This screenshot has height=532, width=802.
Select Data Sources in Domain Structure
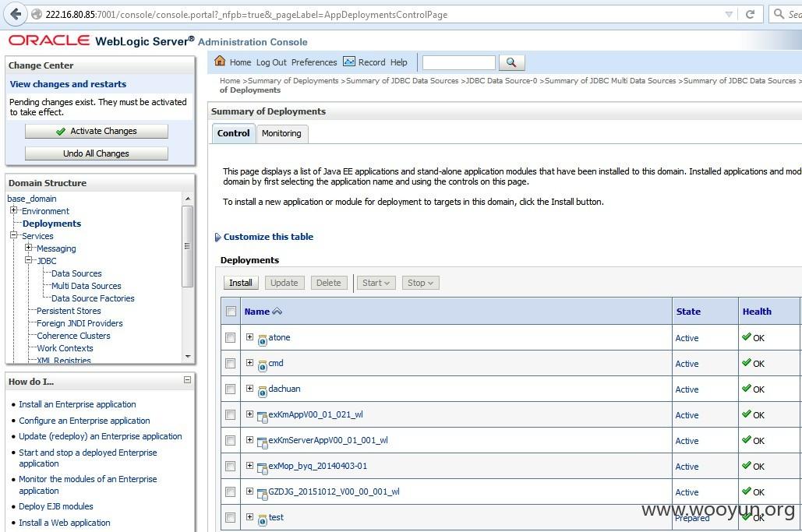pyautogui.click(x=76, y=273)
